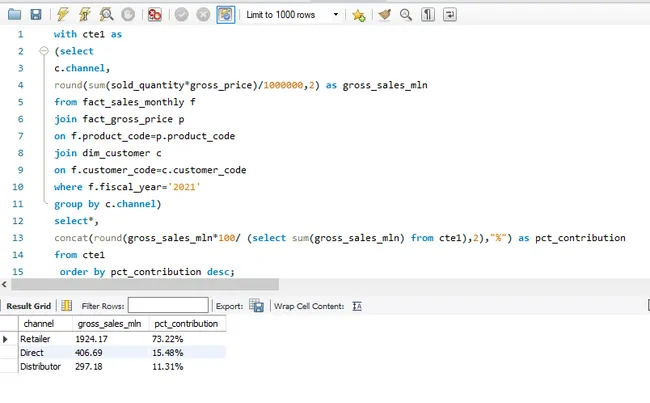The width and height of the screenshot is (650, 403).
Task: Run Explain plan magnifier-lightning icon
Action: [107, 15]
